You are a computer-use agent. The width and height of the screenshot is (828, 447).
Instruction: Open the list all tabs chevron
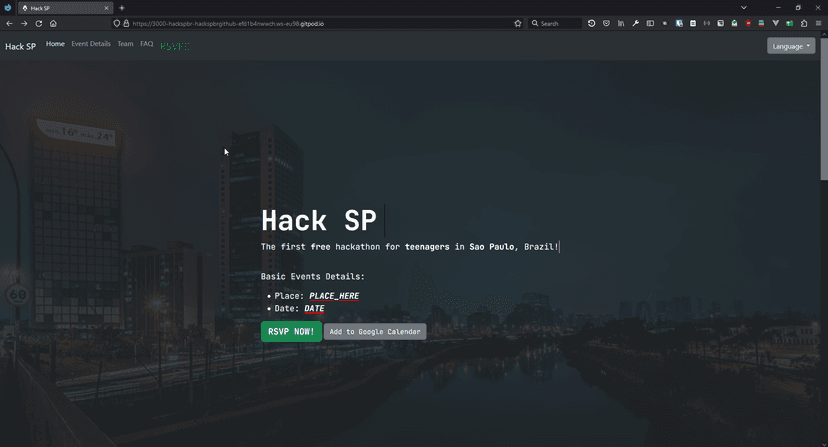[743, 8]
